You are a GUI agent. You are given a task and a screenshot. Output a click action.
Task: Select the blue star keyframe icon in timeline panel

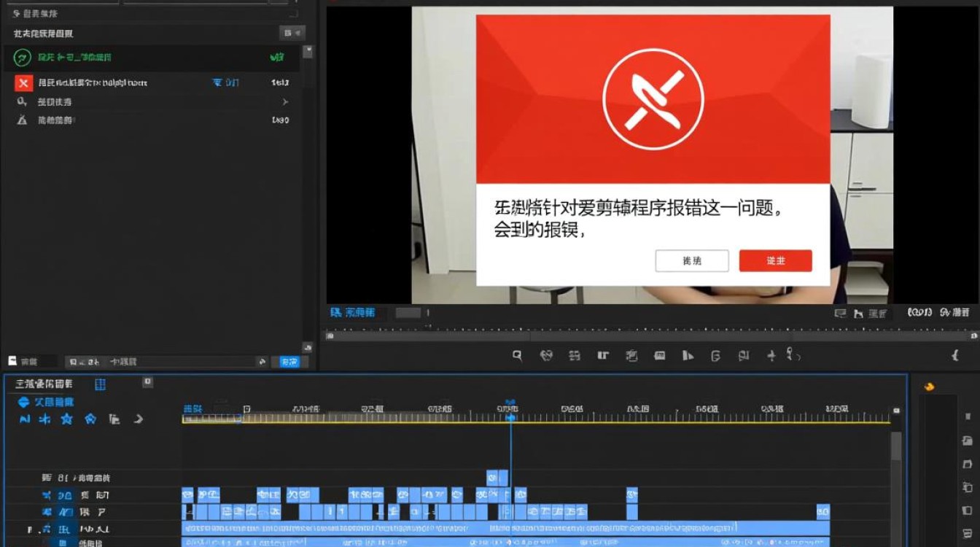point(66,419)
